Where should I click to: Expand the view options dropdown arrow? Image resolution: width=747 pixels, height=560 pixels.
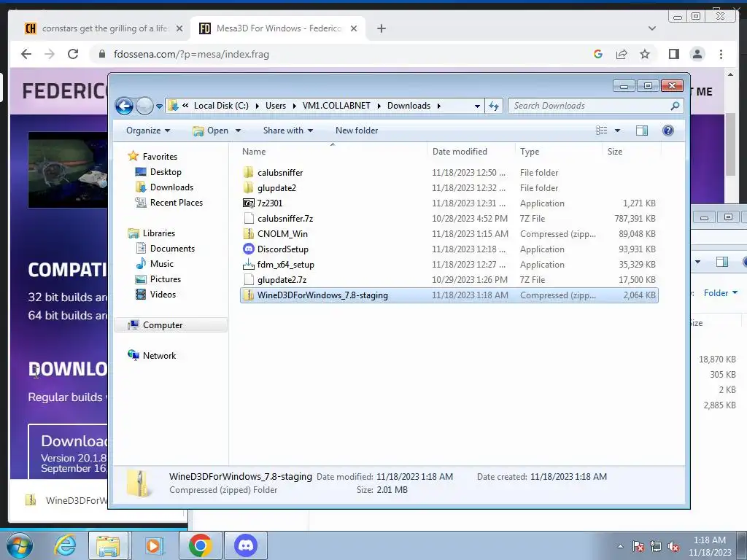tap(617, 131)
